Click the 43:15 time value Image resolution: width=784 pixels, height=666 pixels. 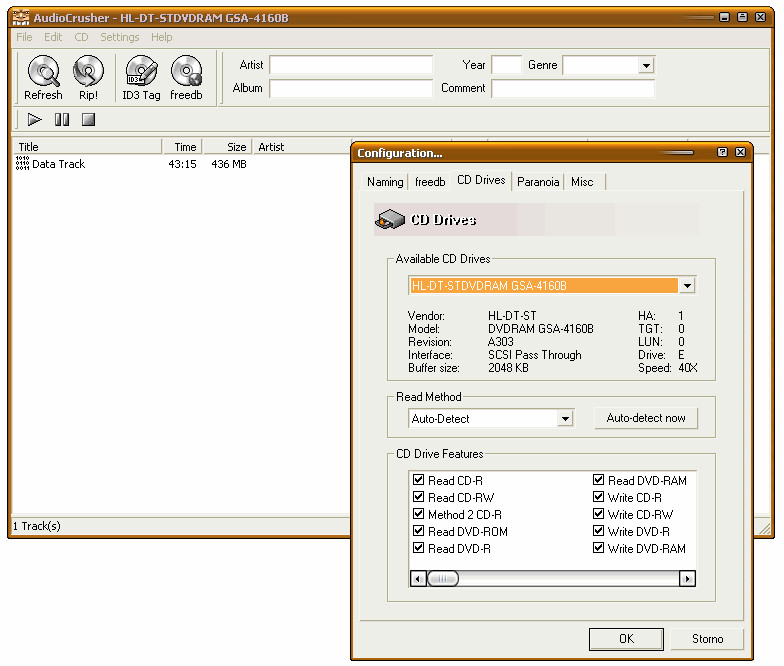pos(182,164)
